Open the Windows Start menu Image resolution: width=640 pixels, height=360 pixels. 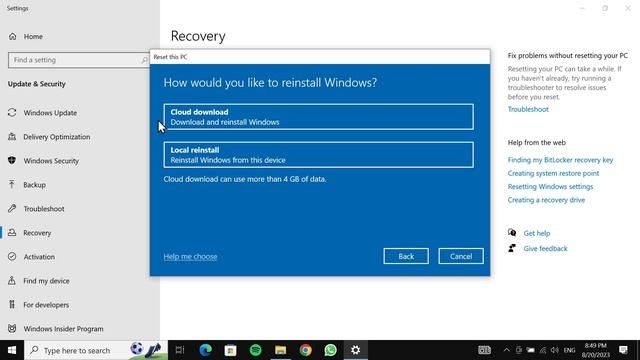[x=12, y=350]
